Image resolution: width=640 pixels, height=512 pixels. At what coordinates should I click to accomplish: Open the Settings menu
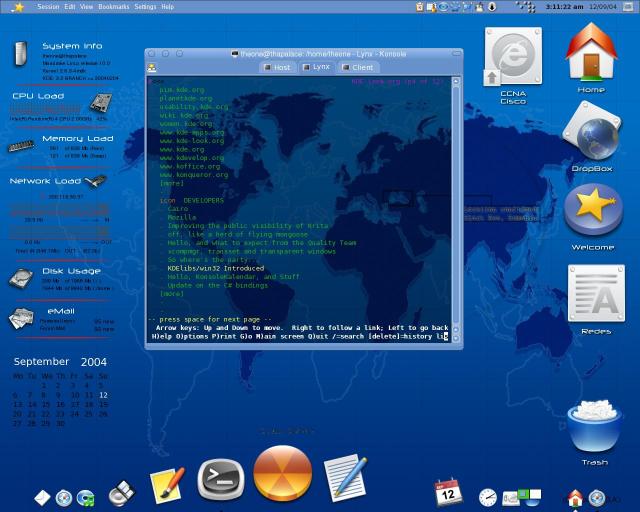click(x=145, y=7)
